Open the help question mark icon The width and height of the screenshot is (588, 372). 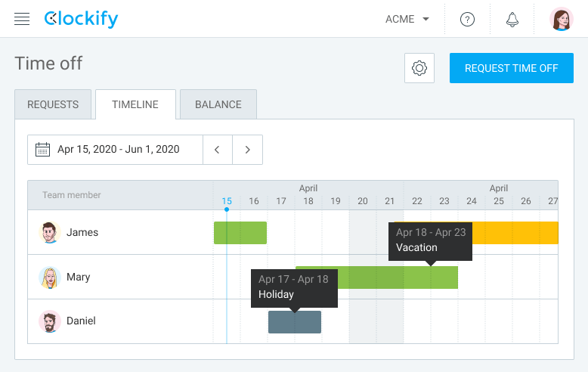[x=467, y=20]
